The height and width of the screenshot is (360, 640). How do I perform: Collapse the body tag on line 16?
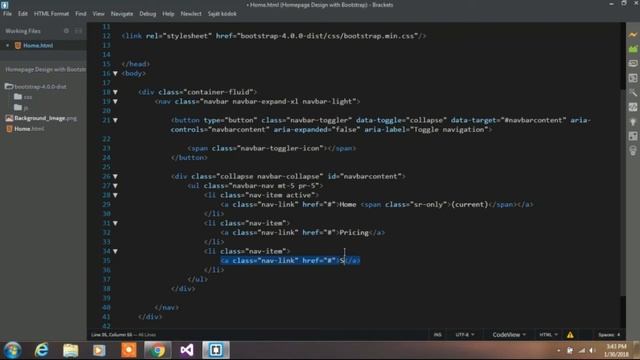(x=115, y=73)
